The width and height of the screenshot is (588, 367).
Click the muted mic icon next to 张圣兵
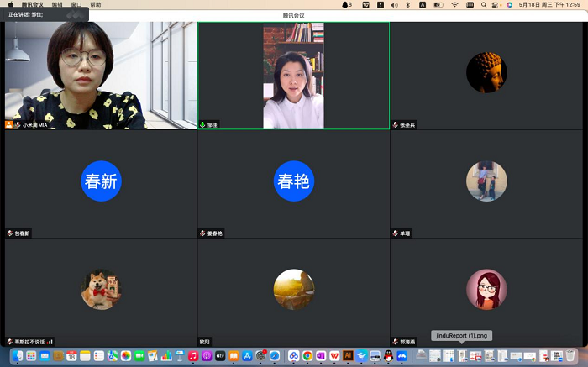pos(396,124)
